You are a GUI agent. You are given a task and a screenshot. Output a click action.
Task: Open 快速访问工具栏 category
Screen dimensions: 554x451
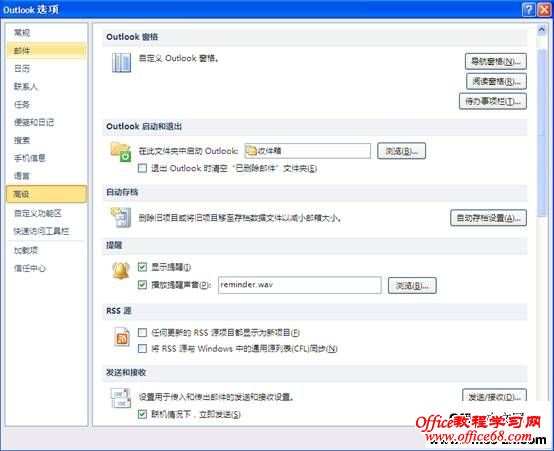tap(46, 231)
